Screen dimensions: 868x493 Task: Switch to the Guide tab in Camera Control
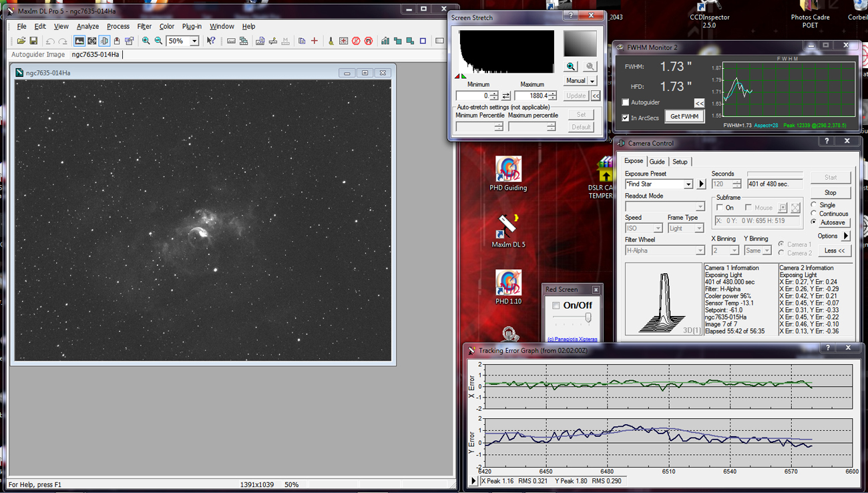658,161
